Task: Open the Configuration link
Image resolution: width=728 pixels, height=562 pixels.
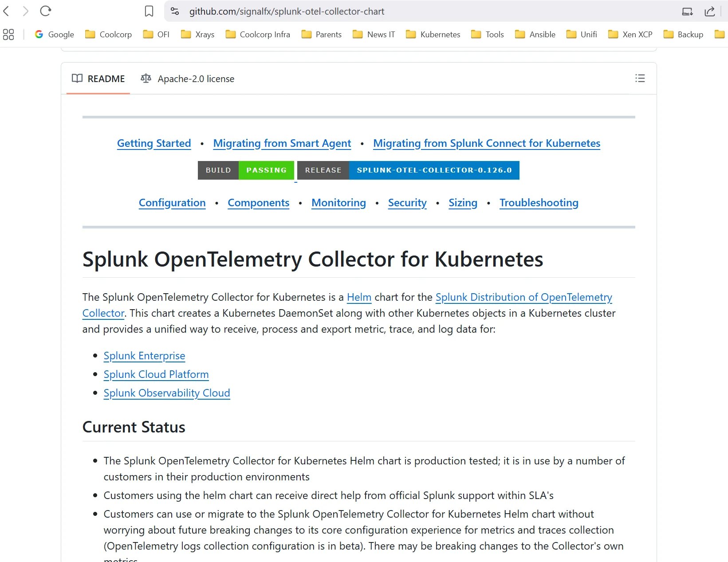Action: tap(172, 203)
